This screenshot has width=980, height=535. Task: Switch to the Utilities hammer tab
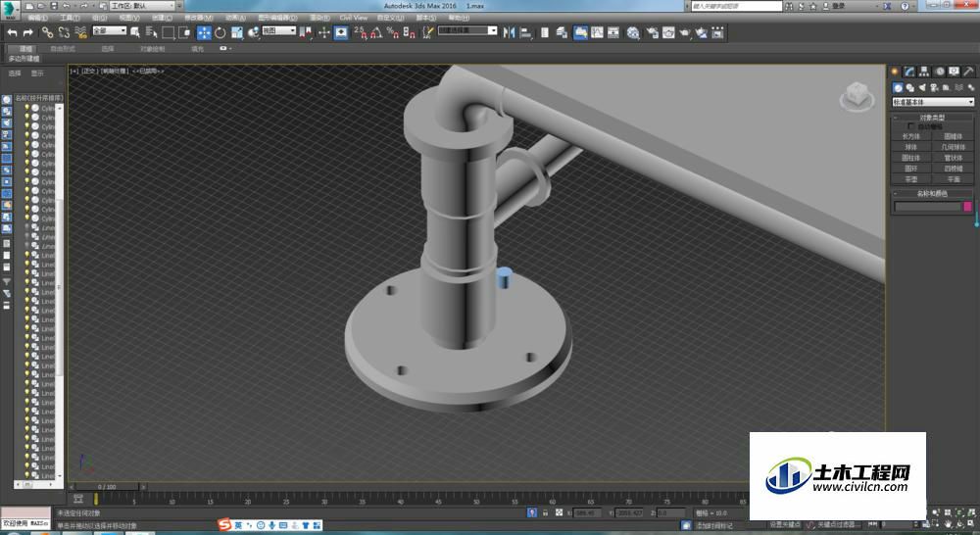tap(968, 72)
